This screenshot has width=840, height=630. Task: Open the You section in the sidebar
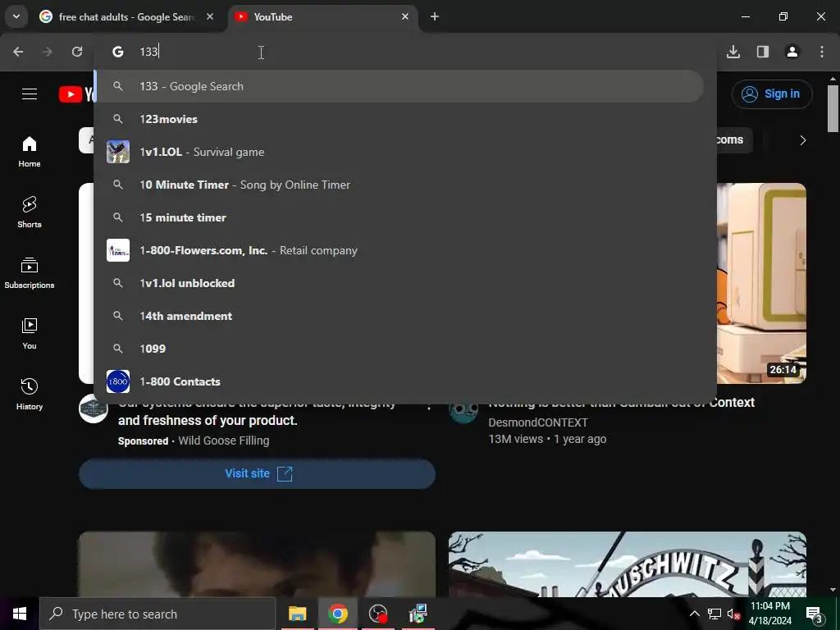[30, 333]
